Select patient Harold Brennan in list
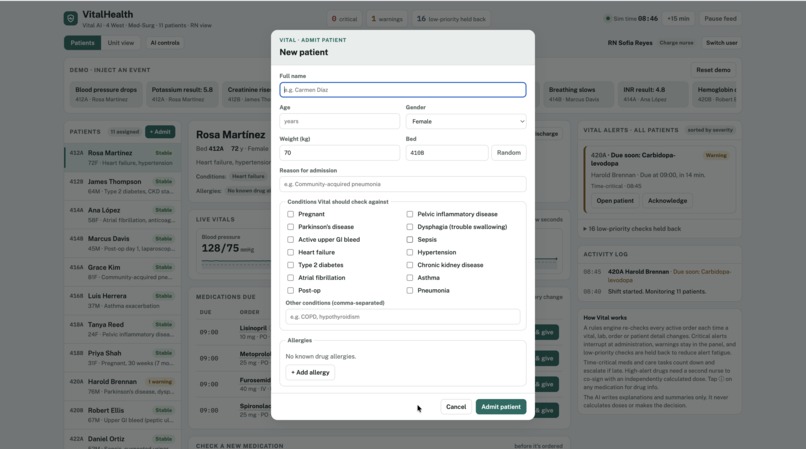Screen dimensions: 806x449 (x=122, y=387)
